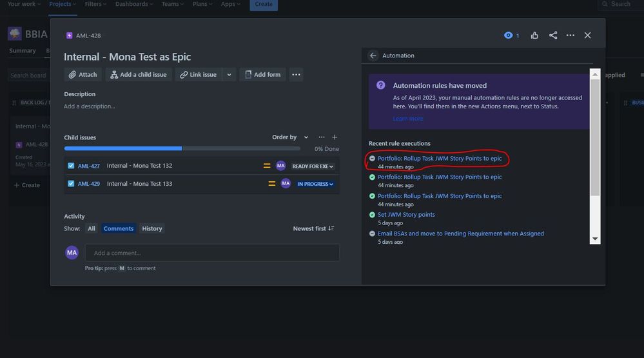
Task: Click the top-right Search field
Action: [621, 4]
